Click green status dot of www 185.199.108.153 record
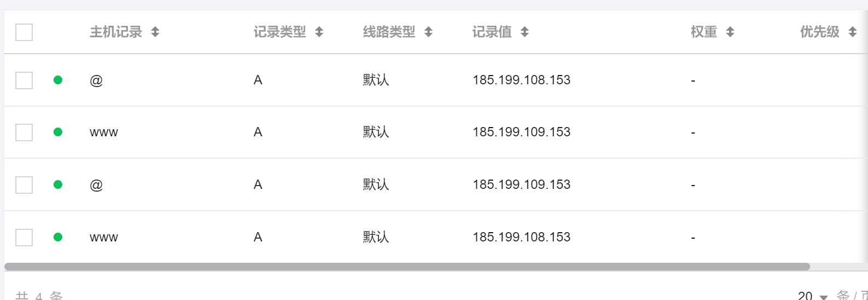The image size is (868, 300). [x=58, y=237]
